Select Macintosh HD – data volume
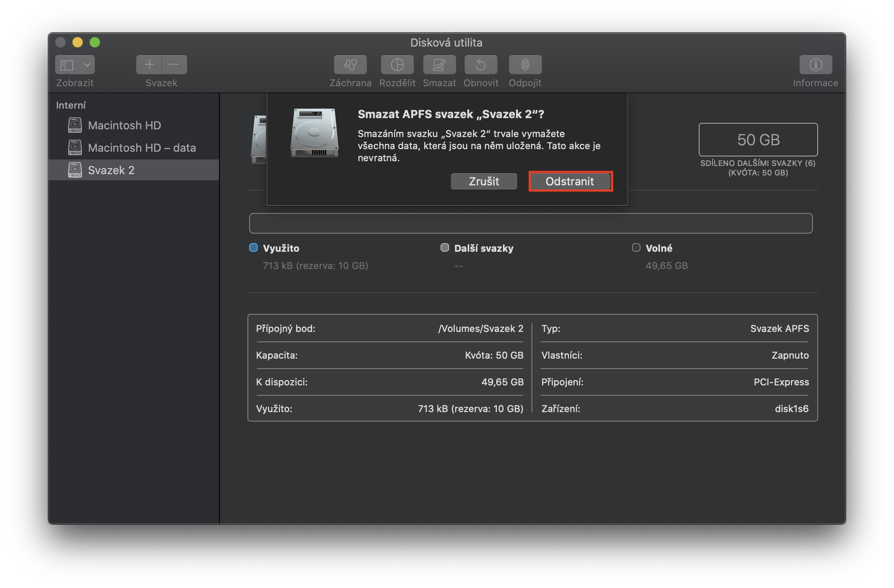Viewport: 894px width, 588px height. click(141, 148)
